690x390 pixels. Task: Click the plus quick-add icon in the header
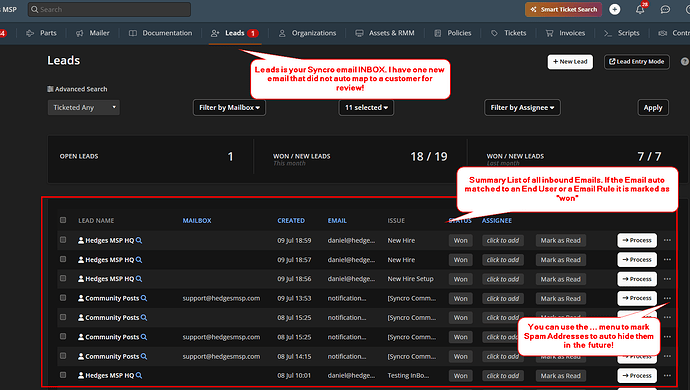[615, 9]
